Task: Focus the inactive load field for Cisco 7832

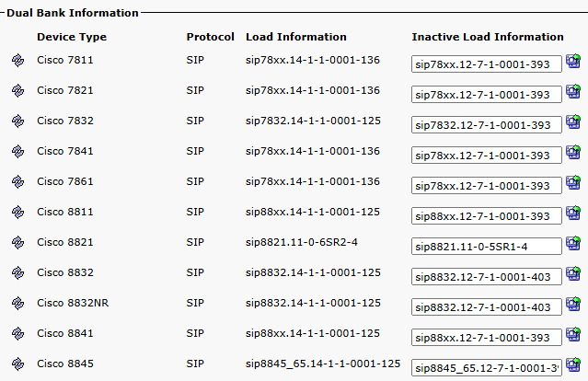Action: tap(487, 125)
